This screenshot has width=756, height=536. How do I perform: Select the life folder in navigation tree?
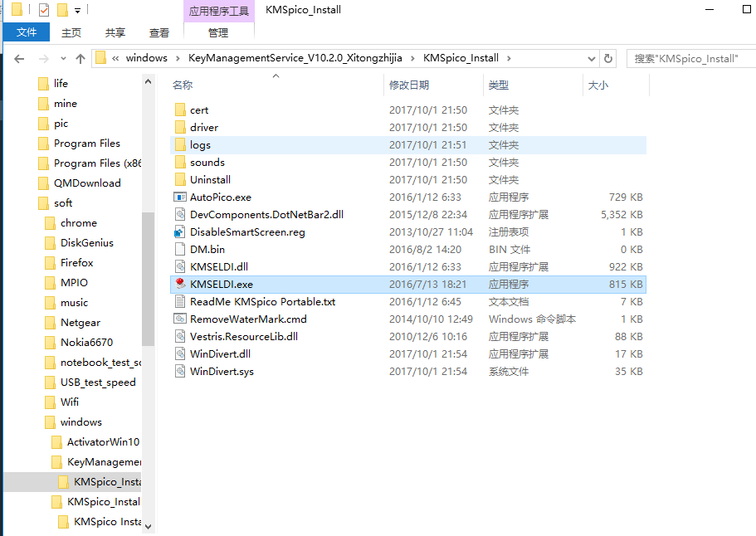tap(61, 84)
